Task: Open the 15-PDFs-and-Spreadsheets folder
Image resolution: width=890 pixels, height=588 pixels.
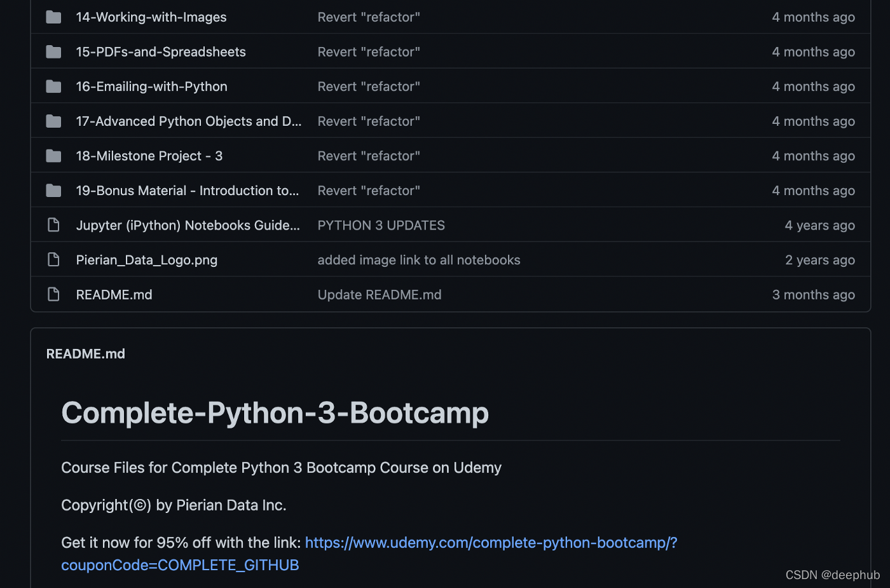Action: (161, 51)
